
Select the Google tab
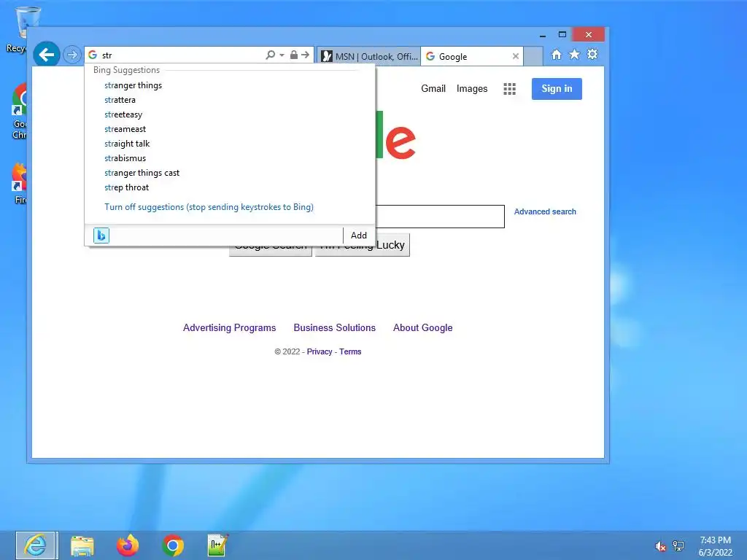(x=467, y=56)
